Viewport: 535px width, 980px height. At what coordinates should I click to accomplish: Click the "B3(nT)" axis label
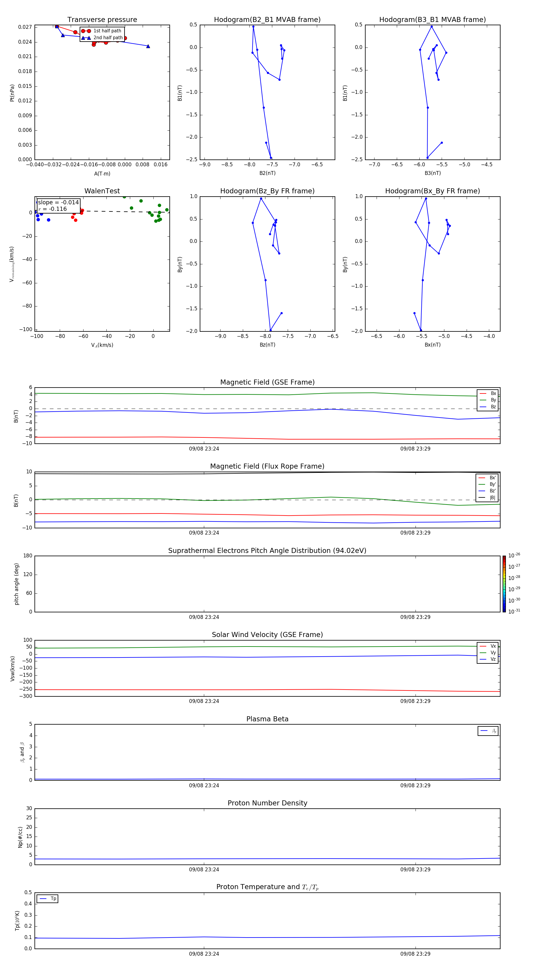[432, 173]
